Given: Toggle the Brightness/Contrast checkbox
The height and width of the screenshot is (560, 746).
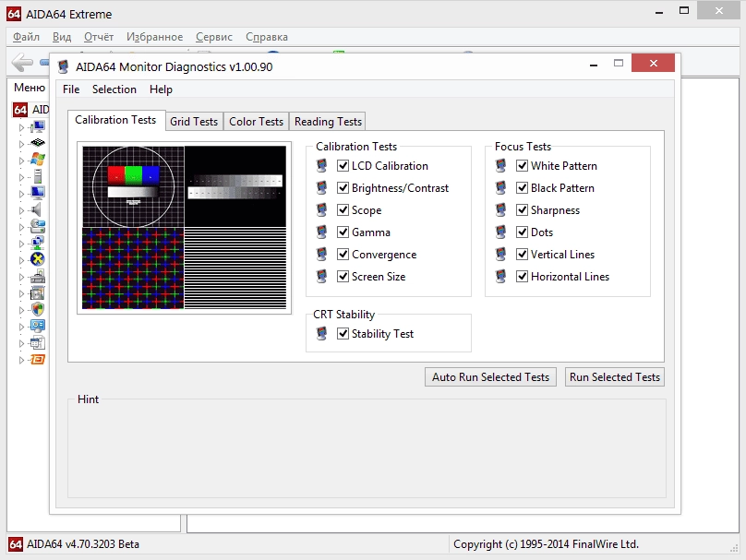Looking at the screenshot, I should point(343,188).
